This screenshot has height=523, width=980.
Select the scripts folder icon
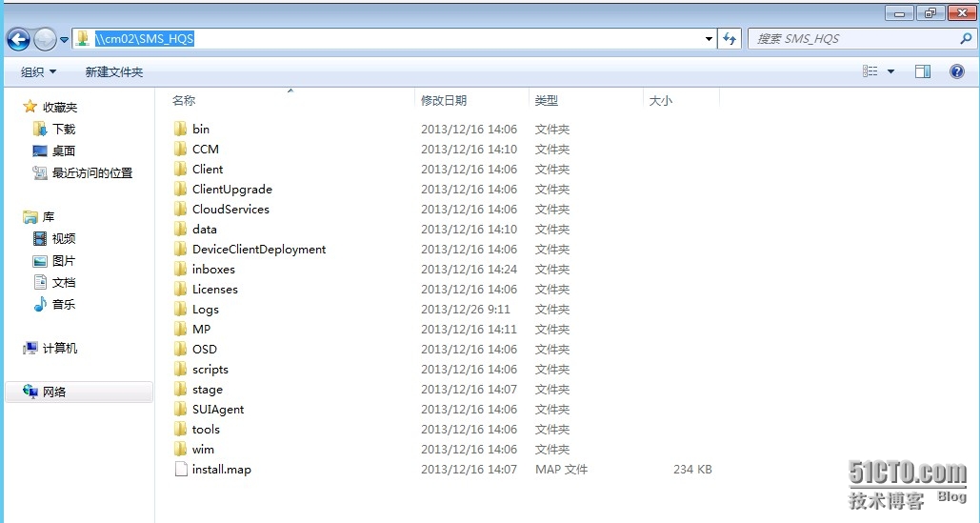coord(180,369)
